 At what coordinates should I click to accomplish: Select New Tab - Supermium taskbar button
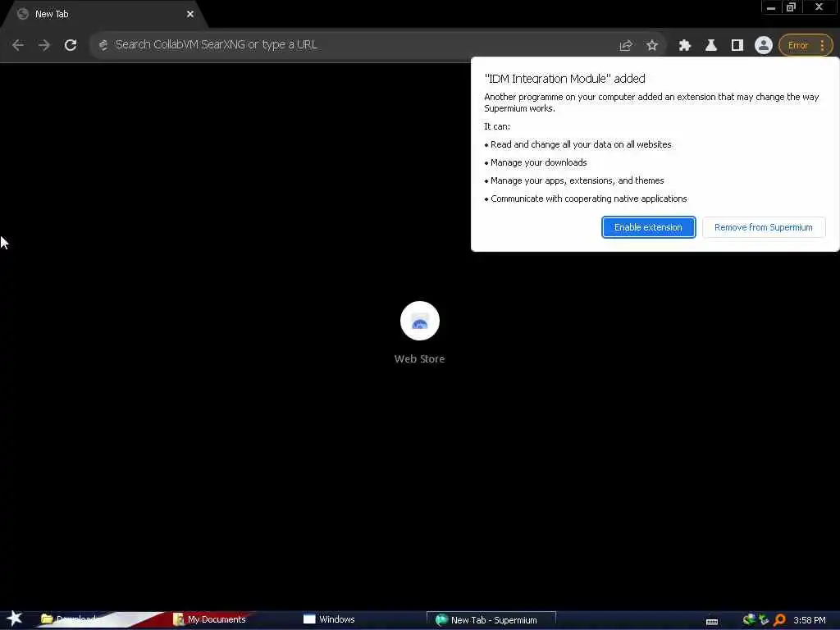[491, 620]
